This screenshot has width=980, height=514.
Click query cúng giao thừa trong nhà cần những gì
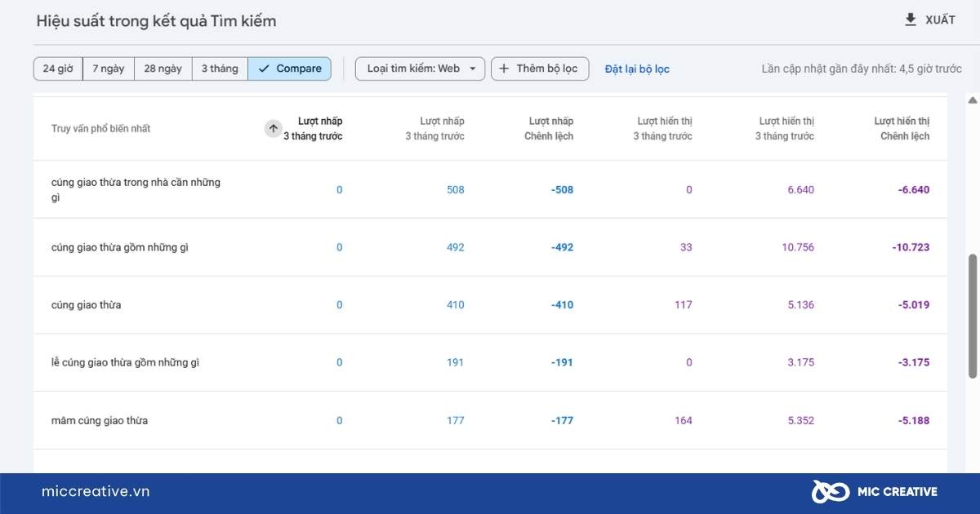[136, 190]
